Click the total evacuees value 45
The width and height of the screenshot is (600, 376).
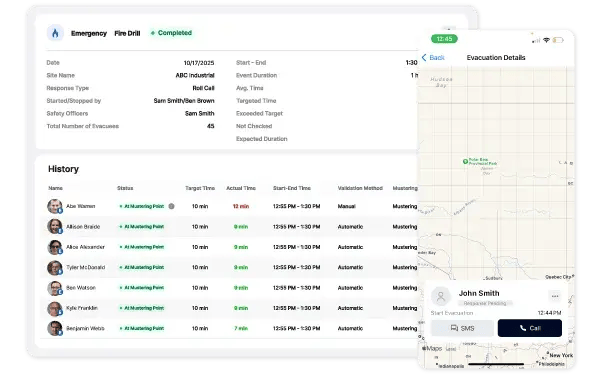[211, 126]
